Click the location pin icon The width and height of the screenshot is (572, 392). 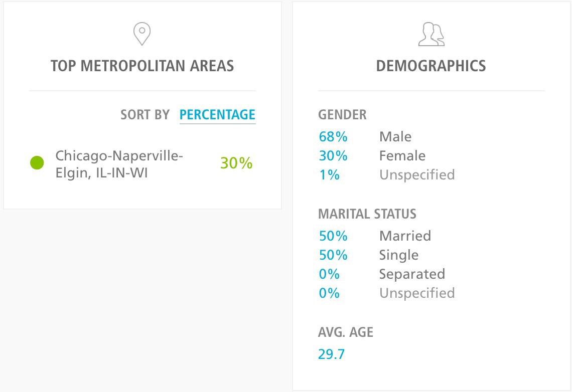click(x=142, y=34)
